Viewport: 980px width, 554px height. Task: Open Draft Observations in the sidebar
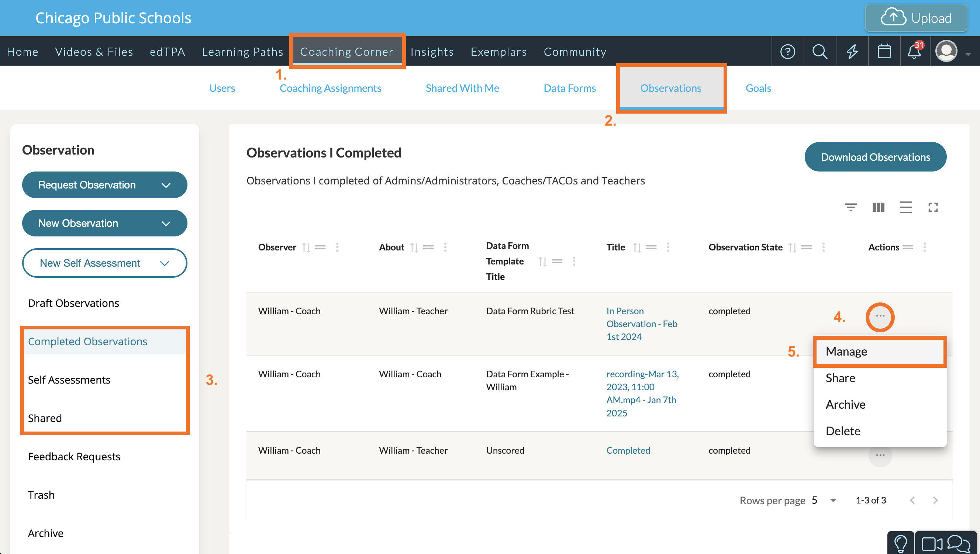tap(73, 303)
